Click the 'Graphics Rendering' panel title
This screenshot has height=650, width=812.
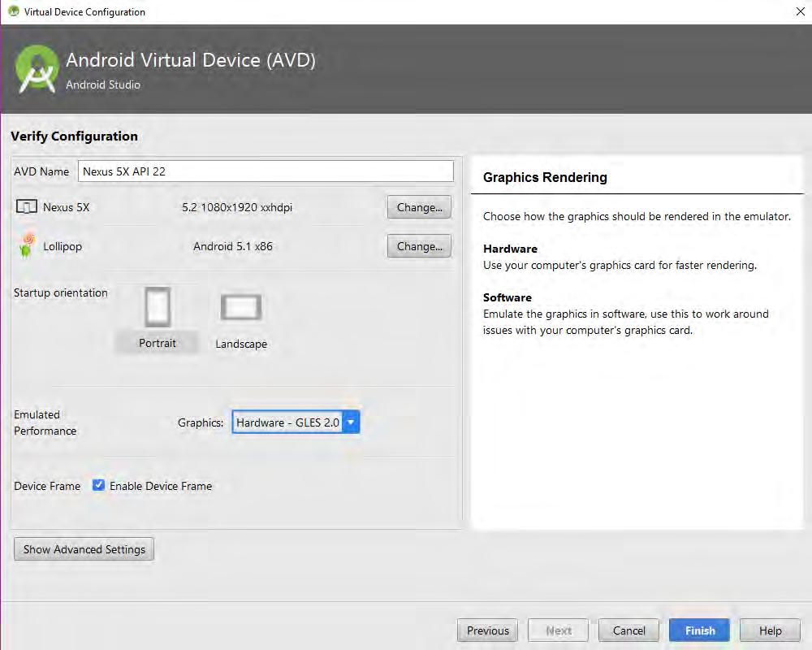tap(545, 177)
